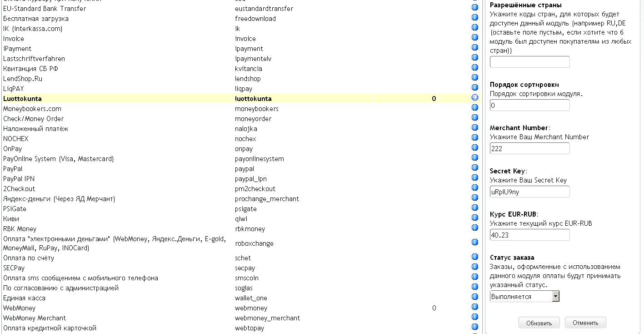Click info icon for Moneybookers.com row
Screen dimensions: 644x334
tap(475, 107)
